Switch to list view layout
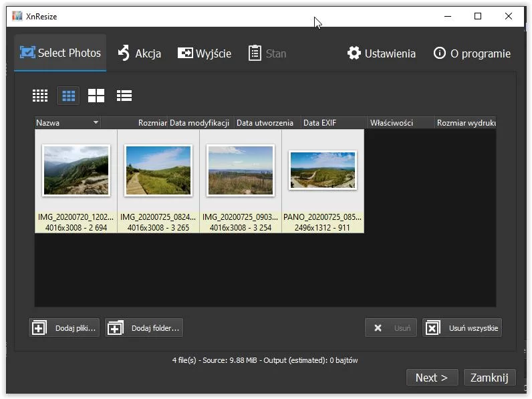 [124, 96]
